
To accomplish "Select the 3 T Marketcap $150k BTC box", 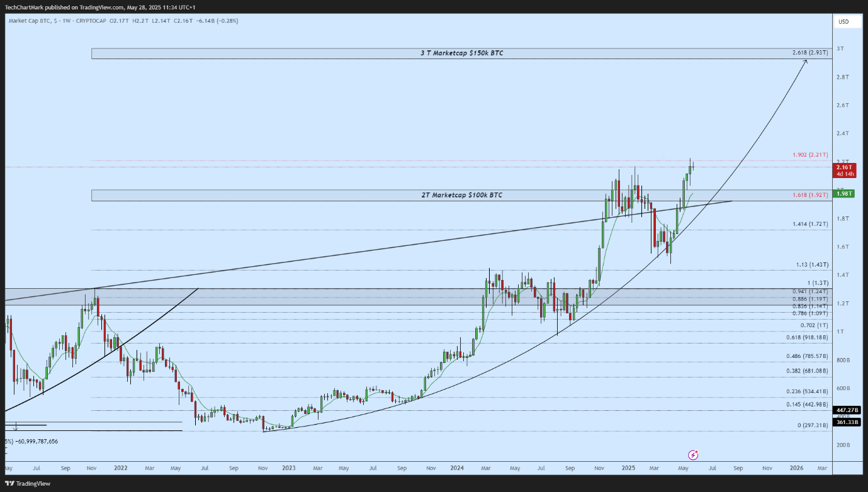I will [x=461, y=53].
